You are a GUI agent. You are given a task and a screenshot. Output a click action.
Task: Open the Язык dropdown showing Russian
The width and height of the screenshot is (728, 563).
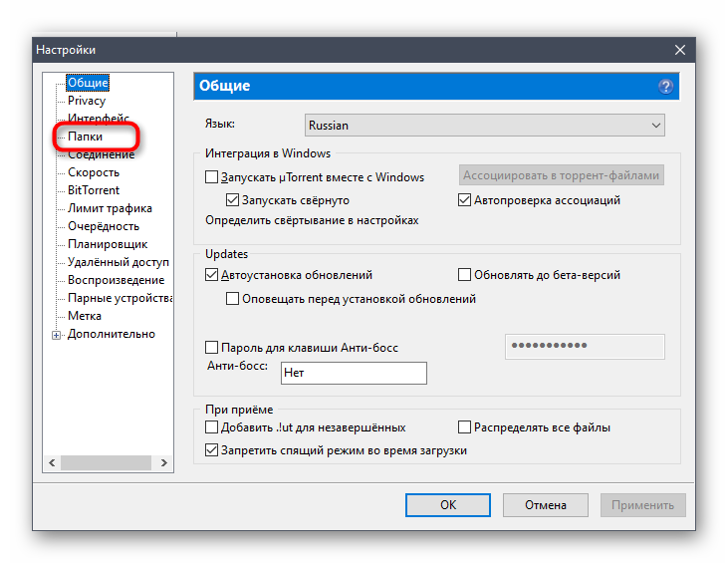coord(484,126)
